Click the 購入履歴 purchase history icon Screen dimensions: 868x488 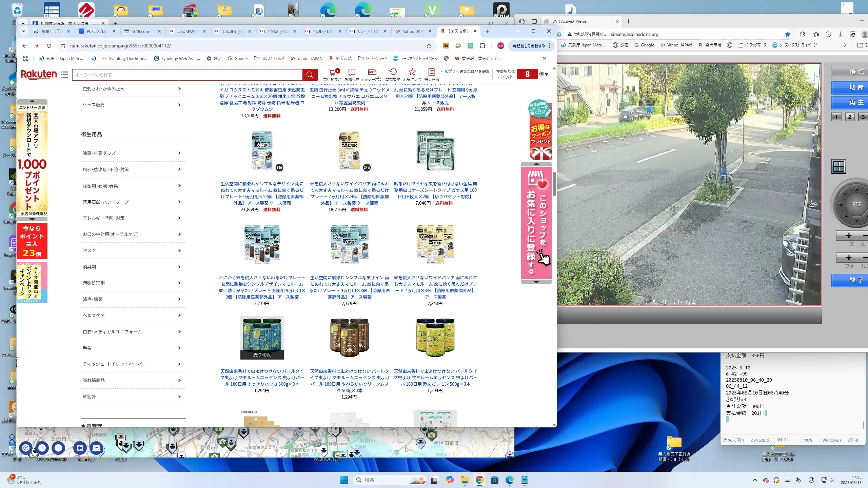431,72
